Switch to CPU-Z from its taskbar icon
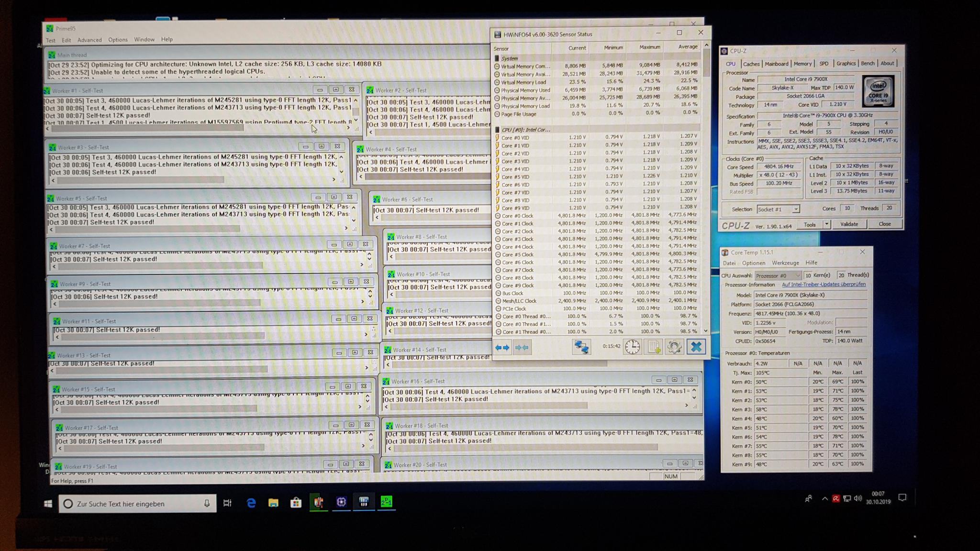The width and height of the screenshot is (980, 551). 341,502
